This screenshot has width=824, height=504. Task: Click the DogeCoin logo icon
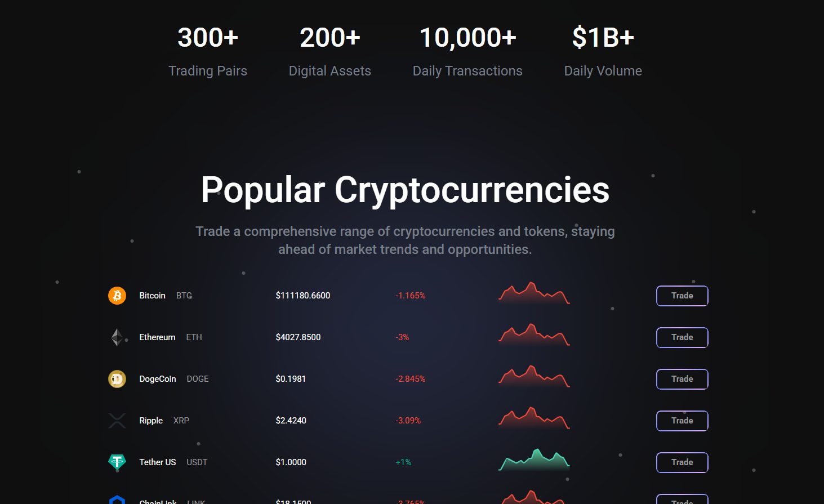coord(117,379)
